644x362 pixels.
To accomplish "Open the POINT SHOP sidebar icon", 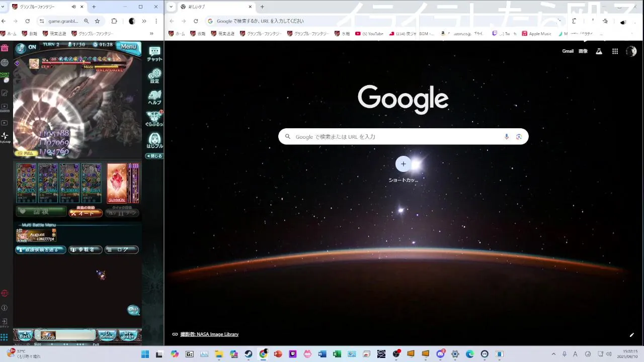I will 5,77.
